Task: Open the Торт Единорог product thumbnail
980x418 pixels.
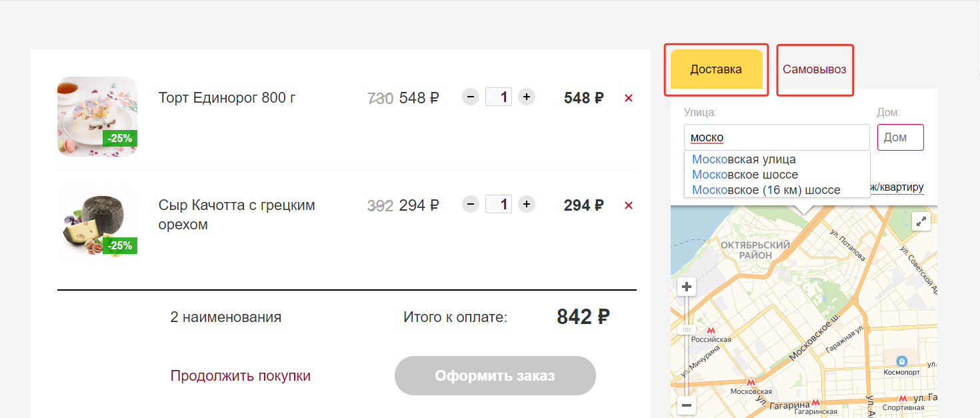Action: (x=97, y=116)
